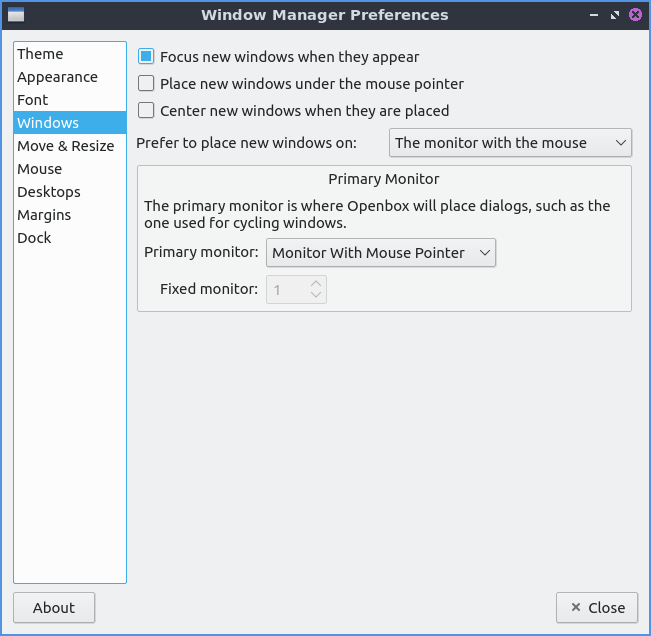The image size is (651, 636).
Task: Enable Place new windows under the mouse pointer
Action: point(147,84)
